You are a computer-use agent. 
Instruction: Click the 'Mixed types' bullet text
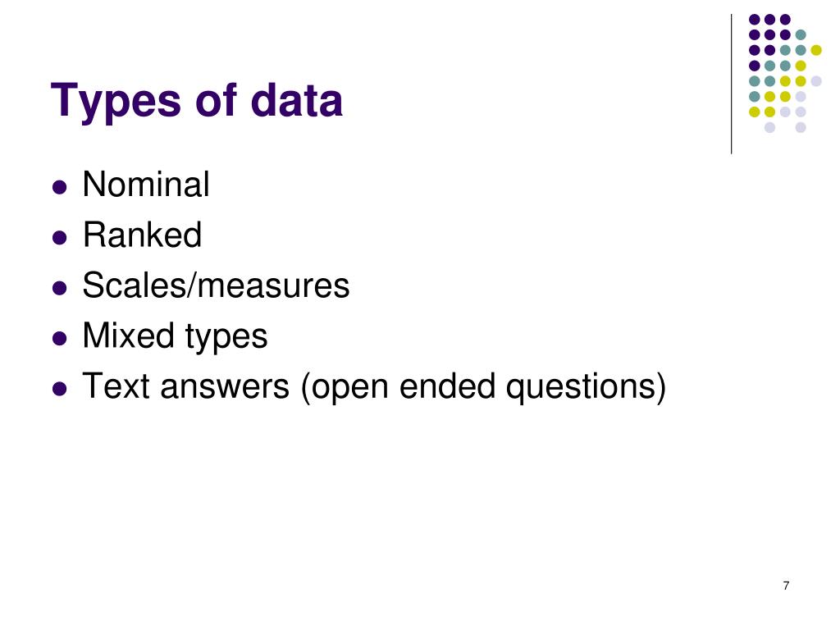(x=175, y=336)
